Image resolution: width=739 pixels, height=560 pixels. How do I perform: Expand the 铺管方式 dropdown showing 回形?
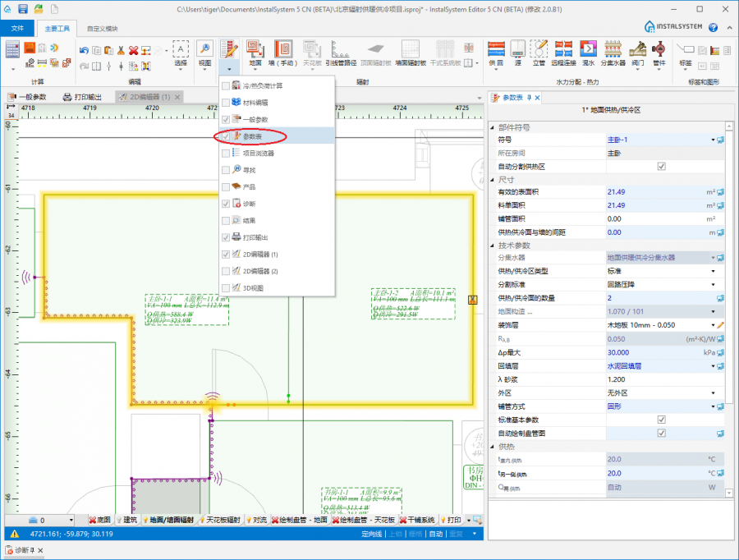click(x=714, y=406)
